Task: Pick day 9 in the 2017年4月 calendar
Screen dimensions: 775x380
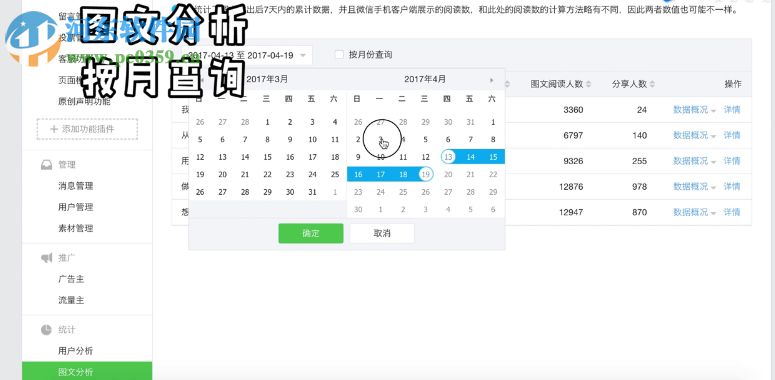Action: [358, 157]
